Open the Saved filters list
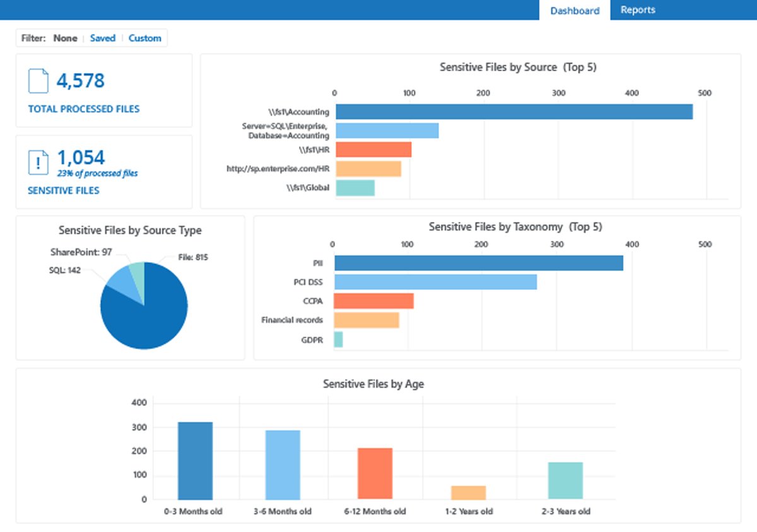Image resolution: width=757 pixels, height=532 pixels. click(102, 38)
